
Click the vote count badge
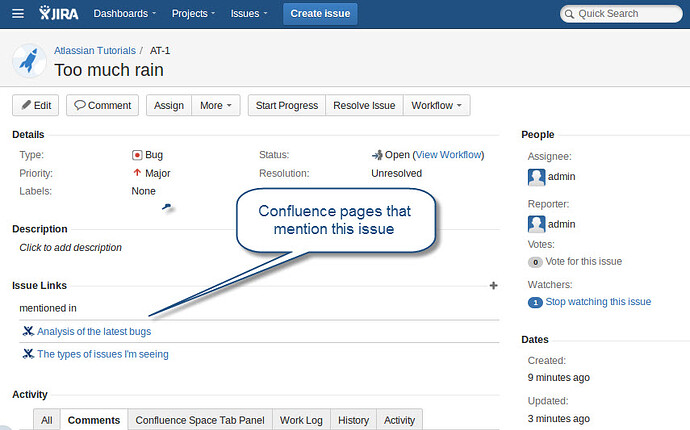[x=535, y=262]
